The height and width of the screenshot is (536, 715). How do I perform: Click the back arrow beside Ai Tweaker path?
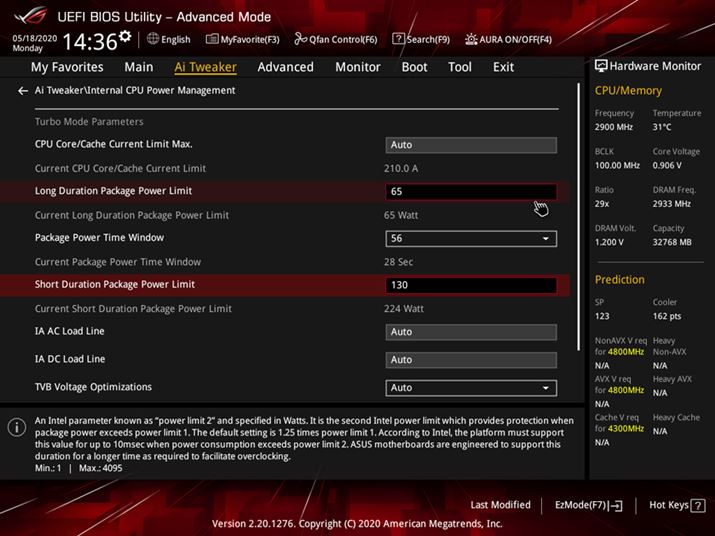pyautogui.click(x=23, y=91)
